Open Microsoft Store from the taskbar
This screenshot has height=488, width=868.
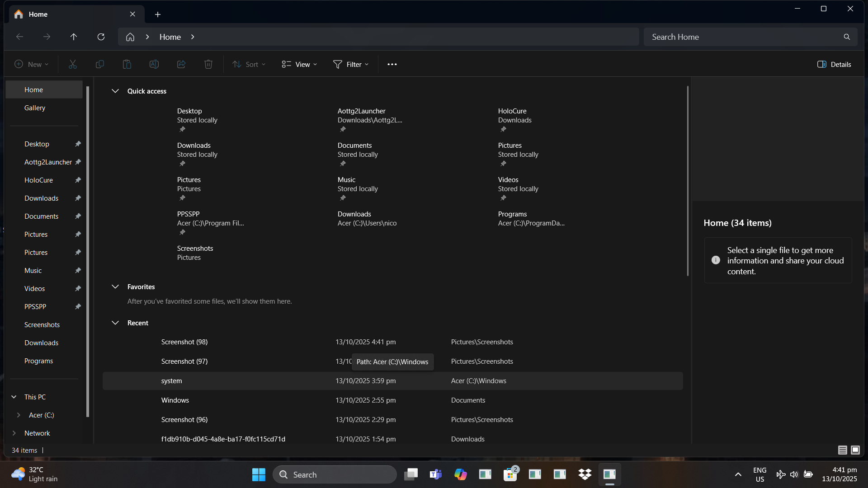[x=510, y=474]
